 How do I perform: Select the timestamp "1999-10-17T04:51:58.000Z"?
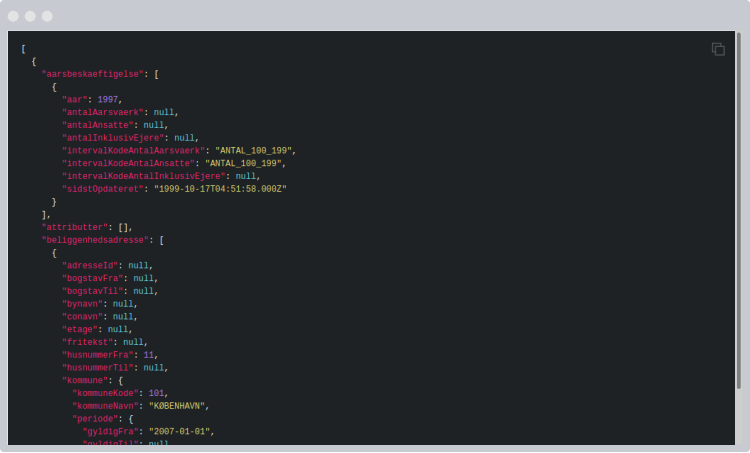pyautogui.click(x=220, y=189)
